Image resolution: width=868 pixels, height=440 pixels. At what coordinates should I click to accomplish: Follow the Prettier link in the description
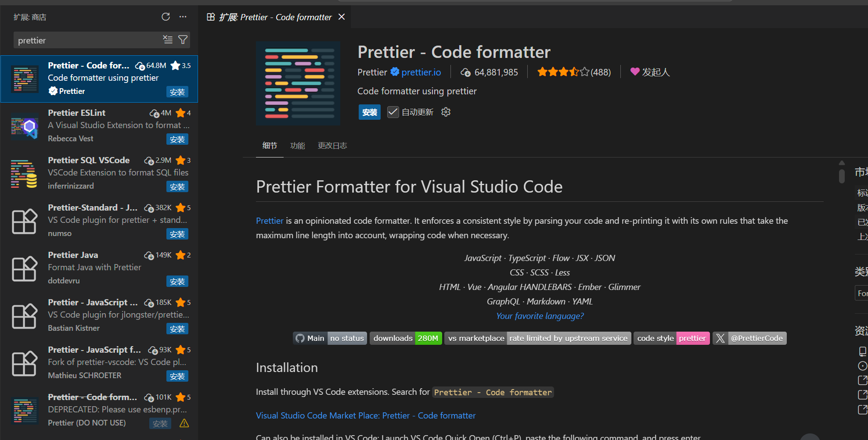pyautogui.click(x=270, y=221)
